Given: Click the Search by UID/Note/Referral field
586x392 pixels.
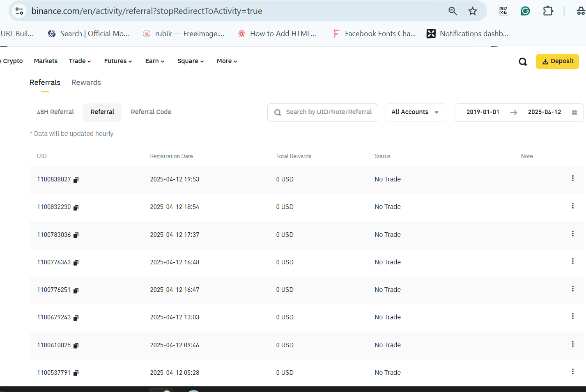Looking at the screenshot, I should 323,112.
